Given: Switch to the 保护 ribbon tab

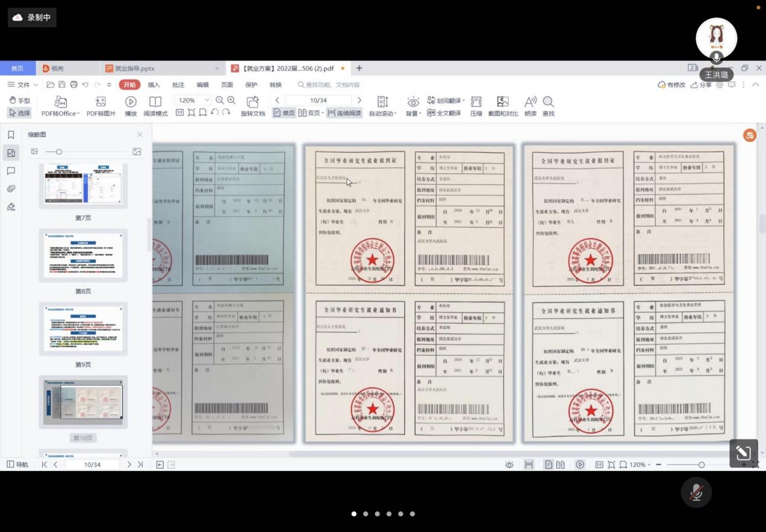Looking at the screenshot, I should 251,85.
